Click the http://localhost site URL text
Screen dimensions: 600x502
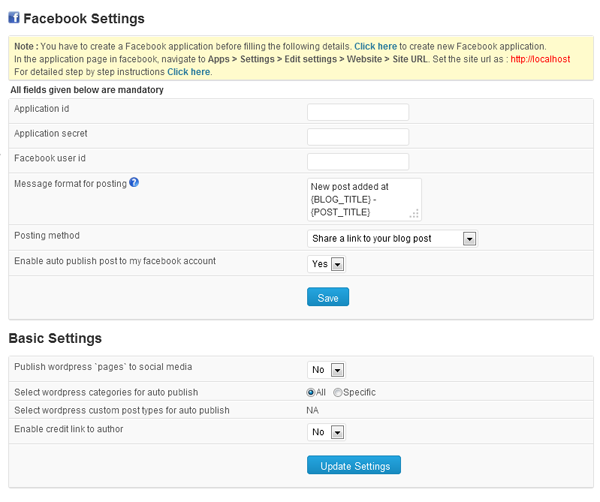[x=539, y=59]
